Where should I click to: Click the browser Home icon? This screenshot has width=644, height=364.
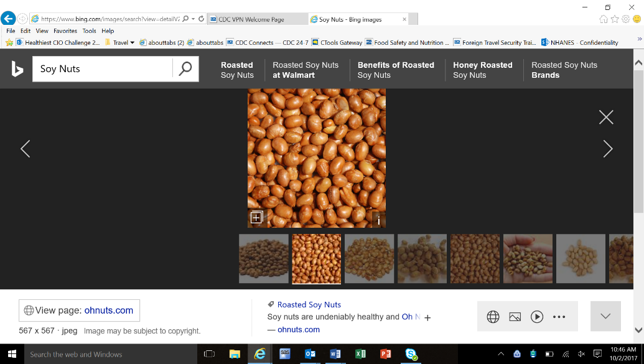(x=604, y=19)
